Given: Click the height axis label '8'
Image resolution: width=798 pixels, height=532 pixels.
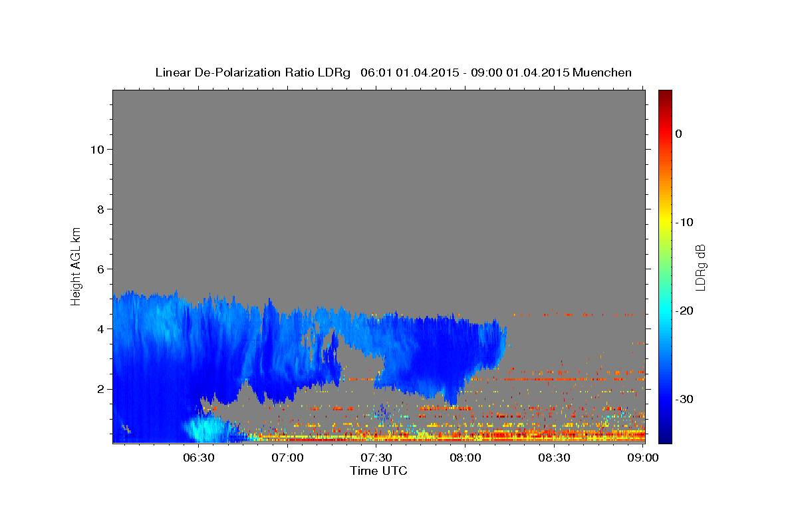Looking at the screenshot, I should coord(100,209).
